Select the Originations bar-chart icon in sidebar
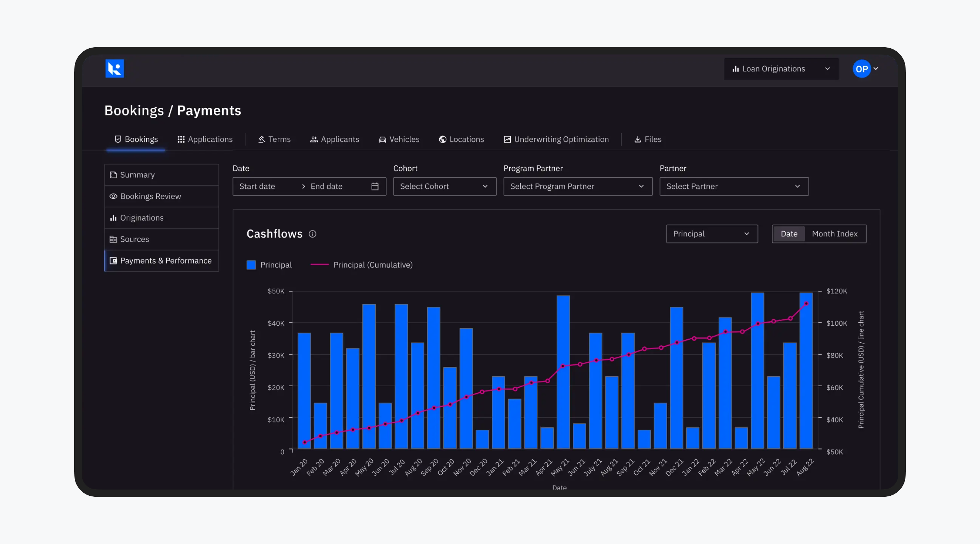 click(113, 218)
